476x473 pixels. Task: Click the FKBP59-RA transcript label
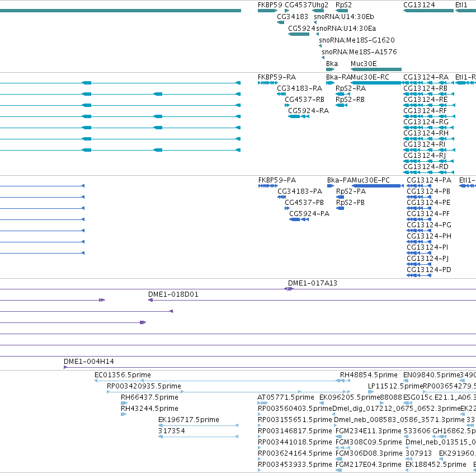pos(276,77)
